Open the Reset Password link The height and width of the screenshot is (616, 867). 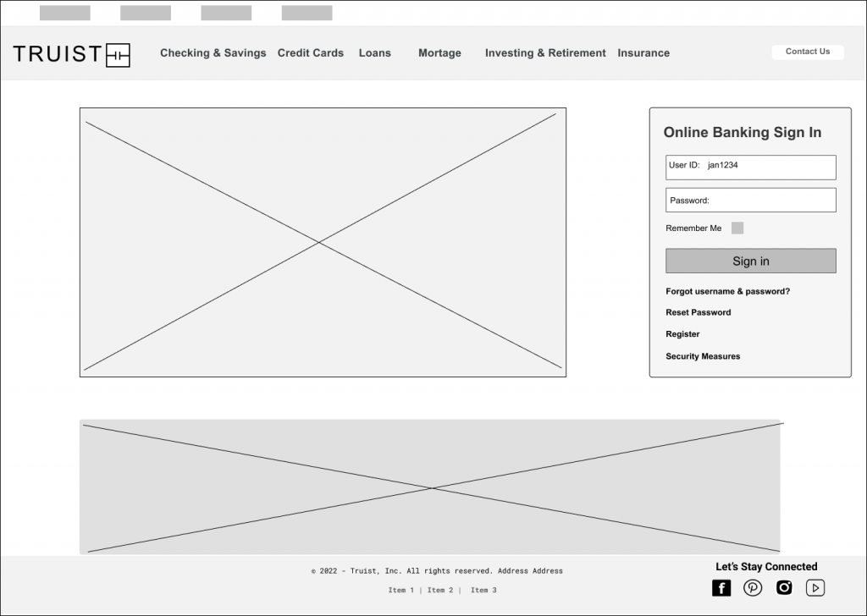point(698,312)
